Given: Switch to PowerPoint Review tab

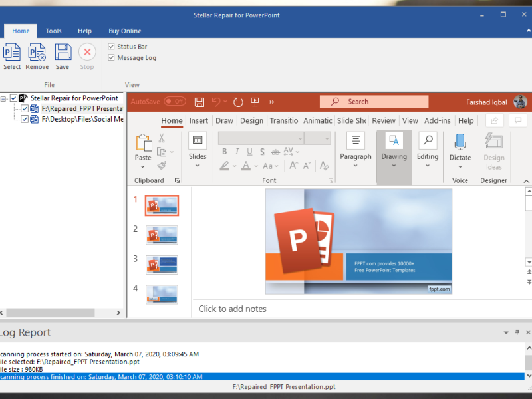Looking at the screenshot, I should [x=384, y=121].
